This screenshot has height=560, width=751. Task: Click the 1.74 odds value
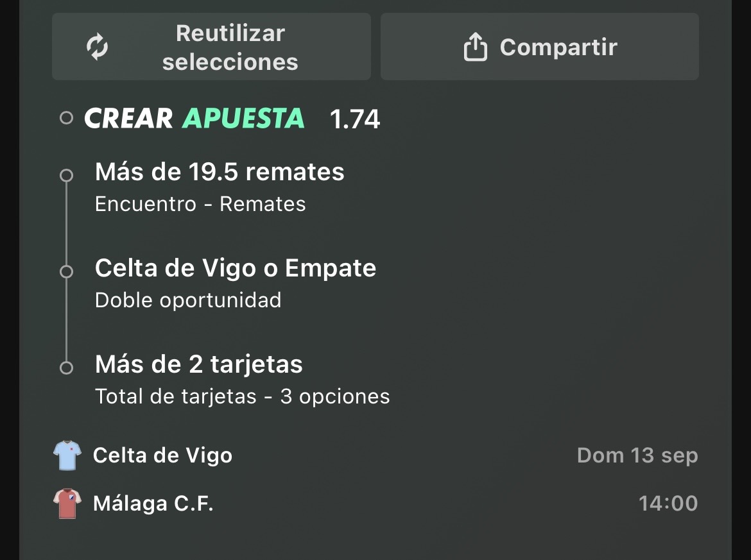(355, 119)
